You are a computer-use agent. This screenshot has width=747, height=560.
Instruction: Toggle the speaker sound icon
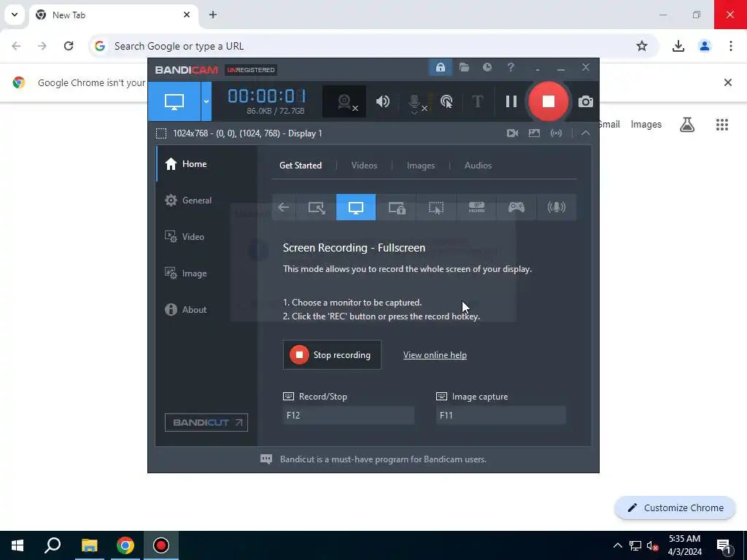(382, 101)
